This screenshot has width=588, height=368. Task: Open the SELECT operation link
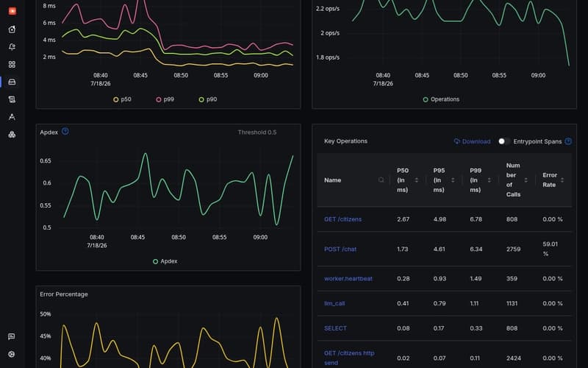335,328
